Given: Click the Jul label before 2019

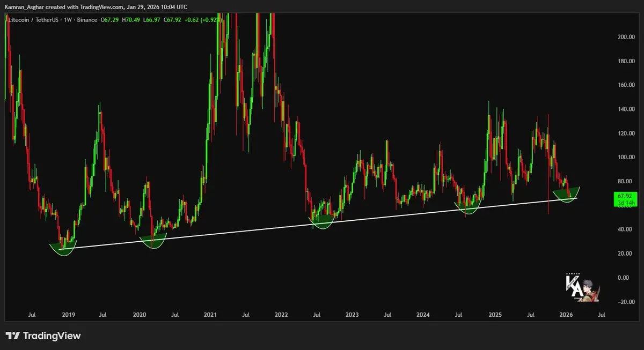Looking at the screenshot, I should coord(32,315).
